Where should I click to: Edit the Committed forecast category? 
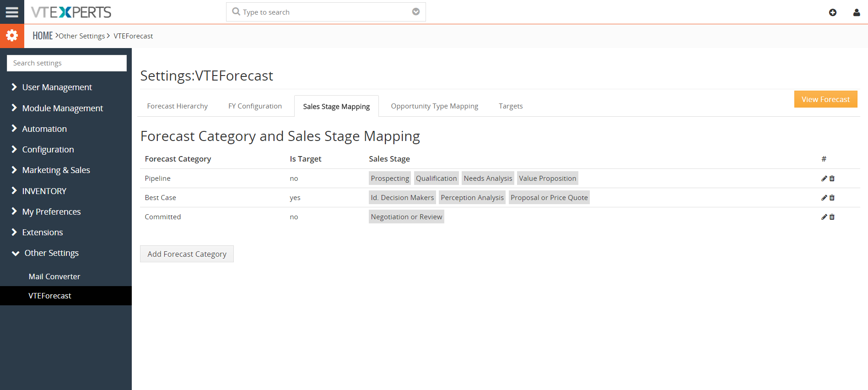tap(824, 217)
